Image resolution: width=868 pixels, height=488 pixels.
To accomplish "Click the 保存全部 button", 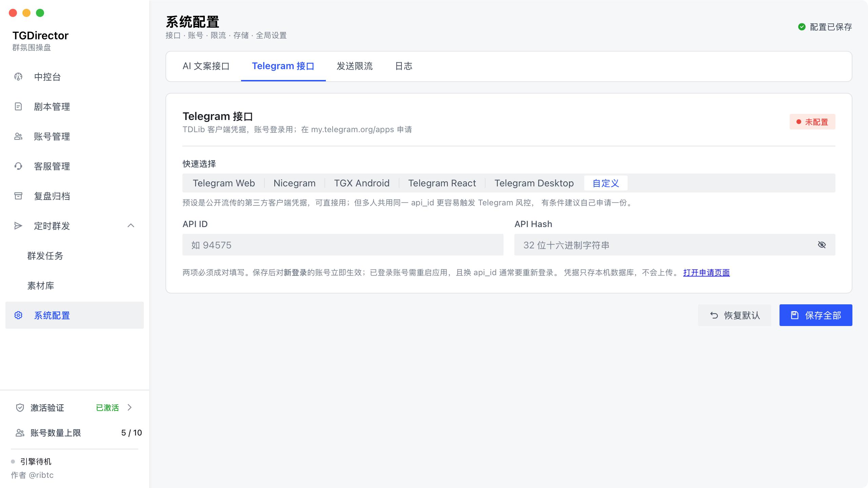I will click(x=816, y=315).
